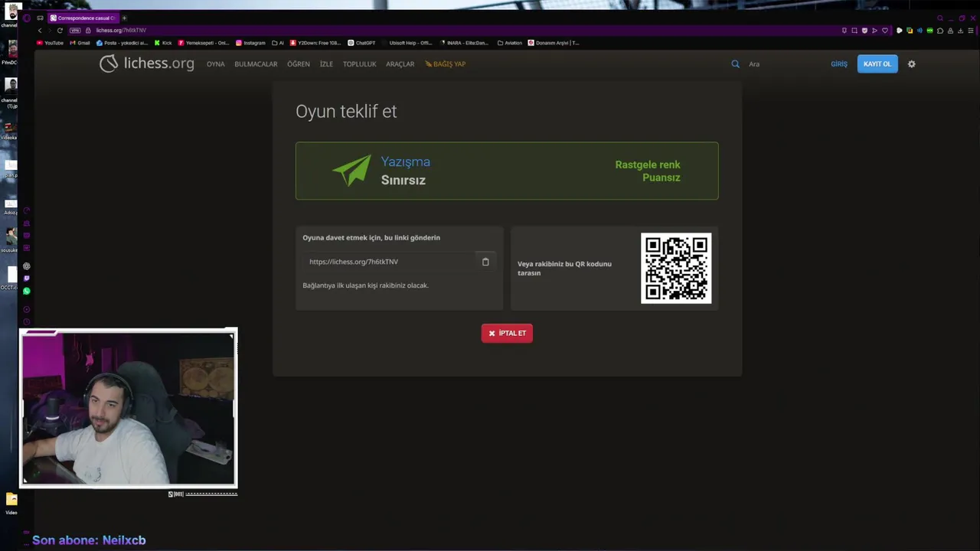
Task: Open the Gmail bookmark
Action: coord(80,43)
